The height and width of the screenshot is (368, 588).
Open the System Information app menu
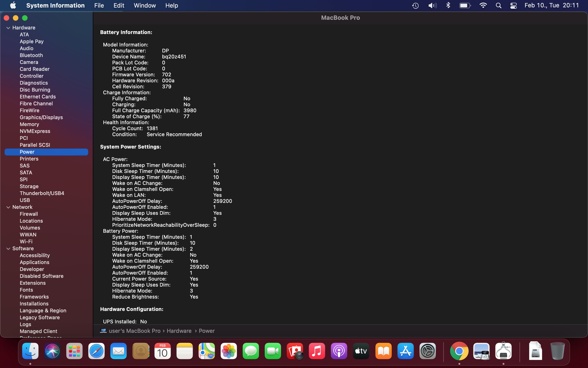click(56, 5)
